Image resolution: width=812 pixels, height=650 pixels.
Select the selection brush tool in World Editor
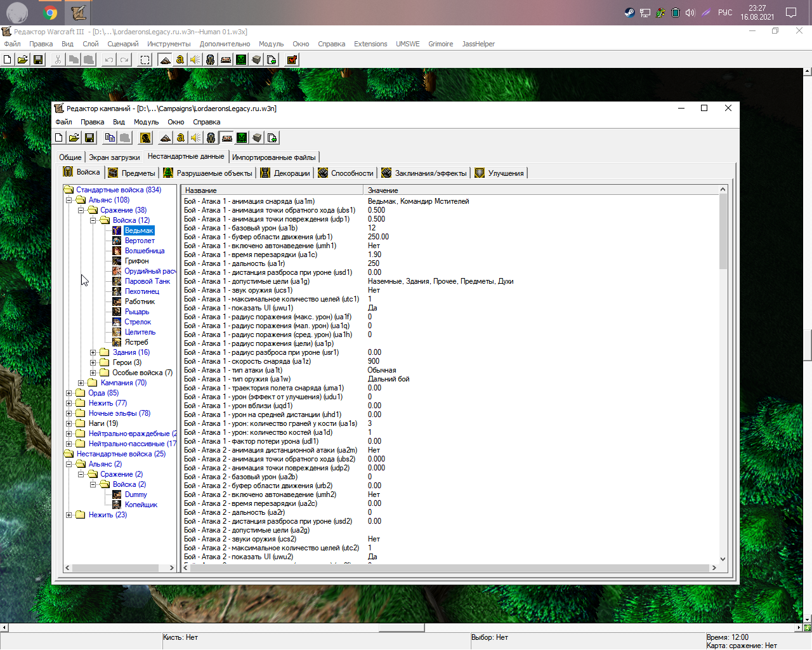(145, 60)
